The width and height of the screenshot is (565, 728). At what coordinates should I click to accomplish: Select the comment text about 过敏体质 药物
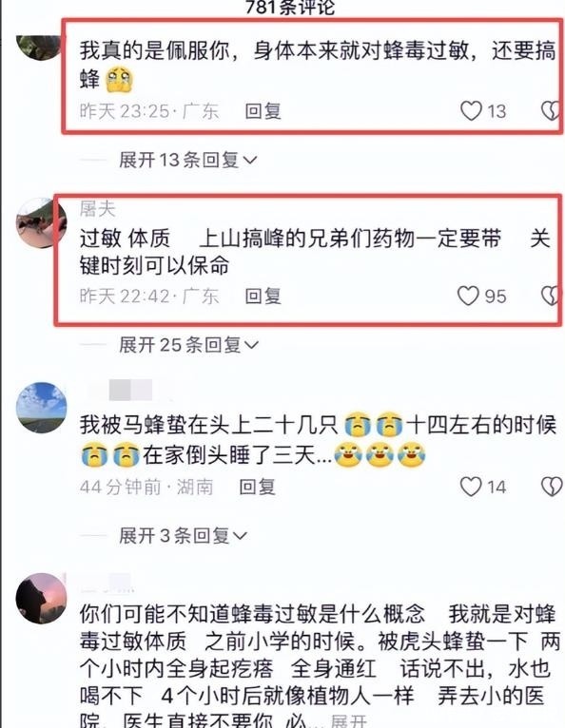(315, 252)
